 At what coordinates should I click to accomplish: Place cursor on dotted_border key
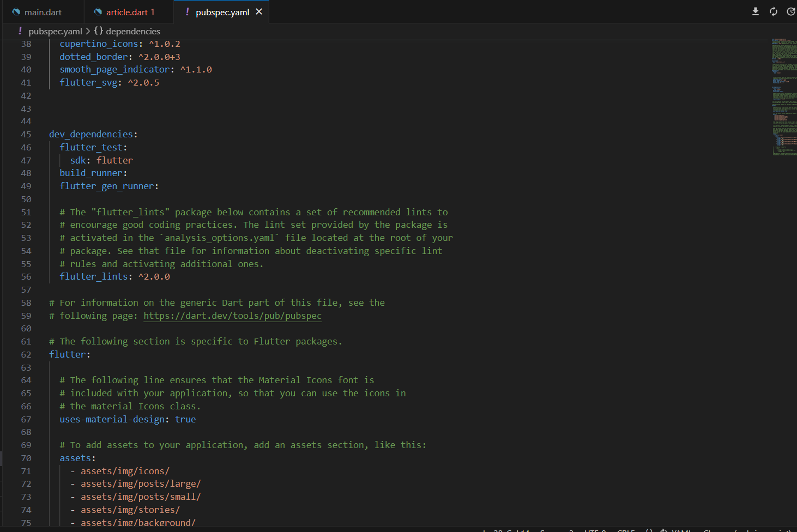(93, 57)
